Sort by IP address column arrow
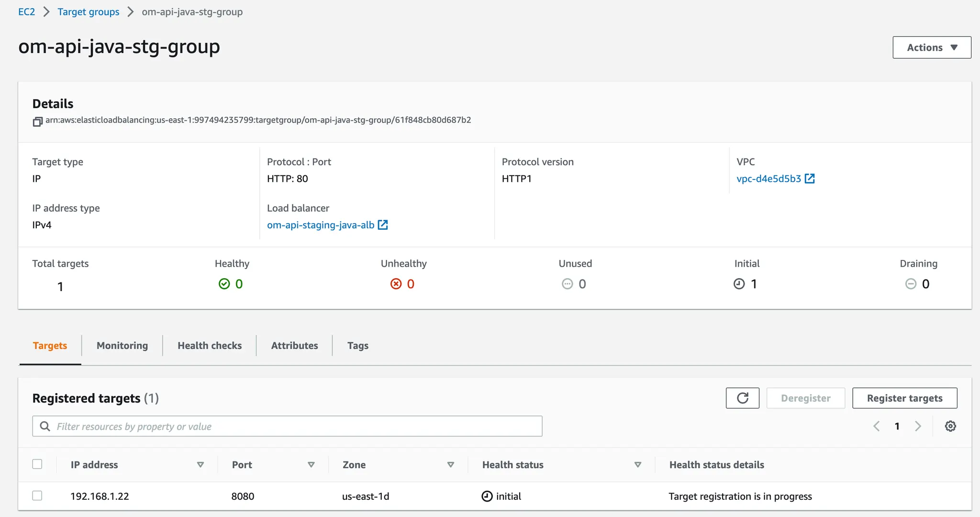 [200, 465]
